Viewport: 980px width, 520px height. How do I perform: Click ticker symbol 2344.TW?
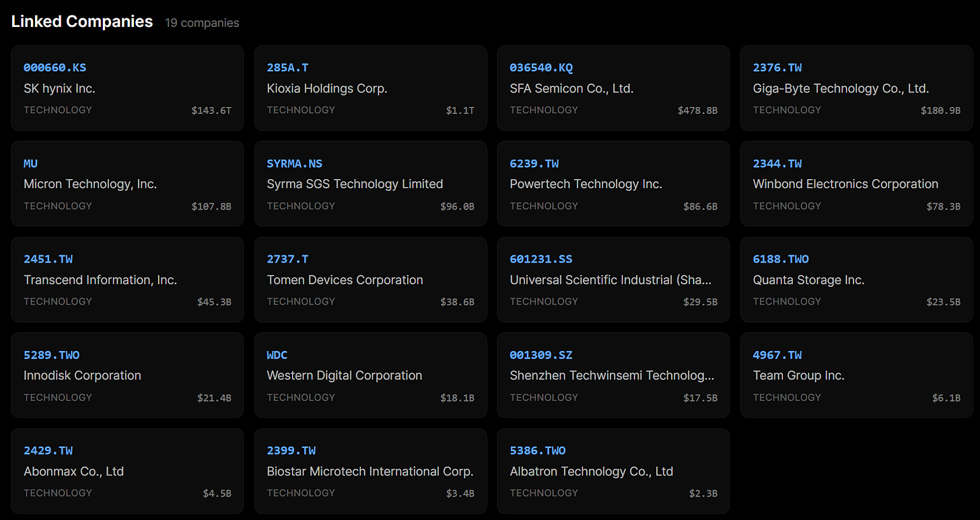[x=777, y=164]
